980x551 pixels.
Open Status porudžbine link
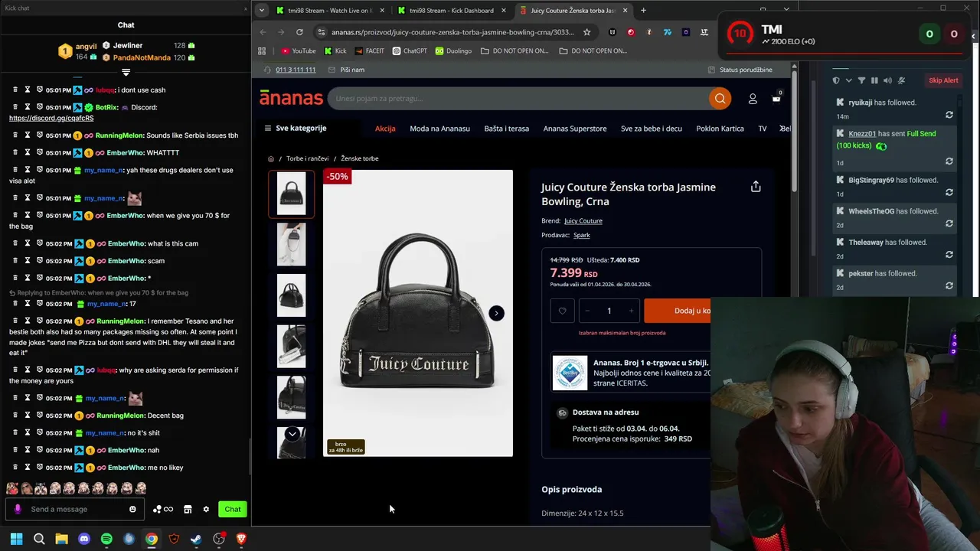point(740,70)
